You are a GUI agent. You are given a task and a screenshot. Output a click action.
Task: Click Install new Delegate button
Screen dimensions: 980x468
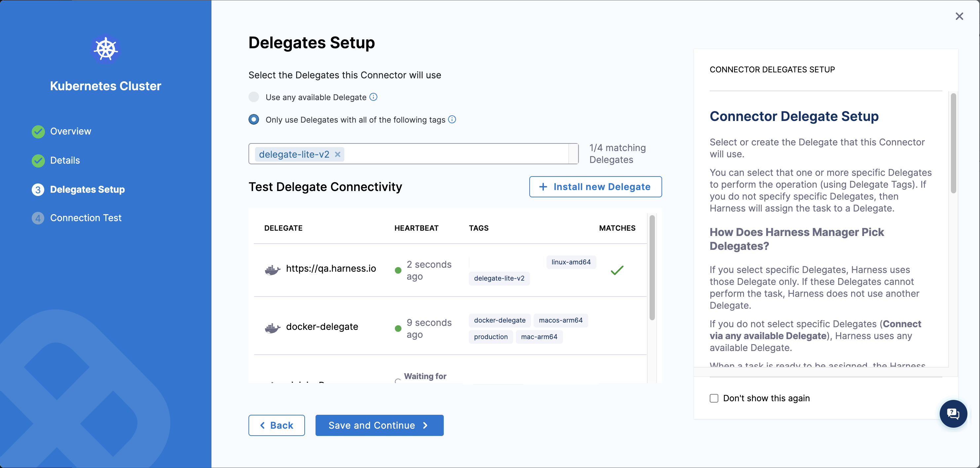(x=595, y=187)
